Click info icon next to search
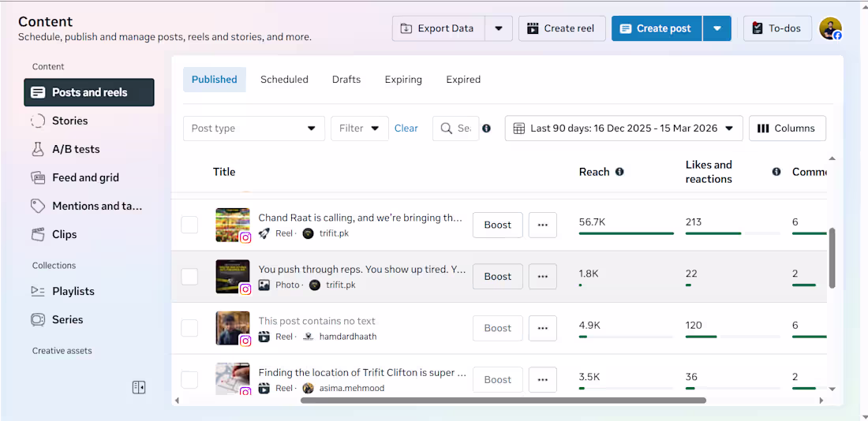Viewport: 868px width, 421px height. pos(487,129)
